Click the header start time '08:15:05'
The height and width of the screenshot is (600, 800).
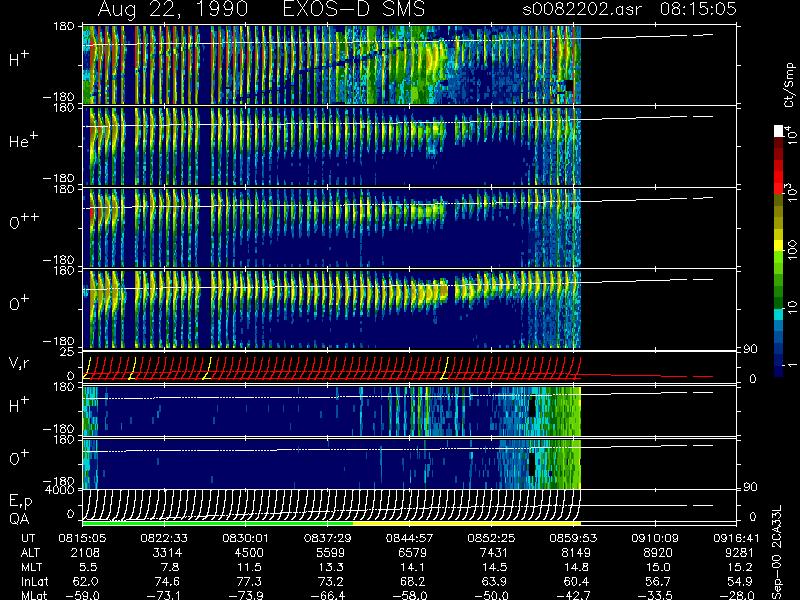(698, 9)
